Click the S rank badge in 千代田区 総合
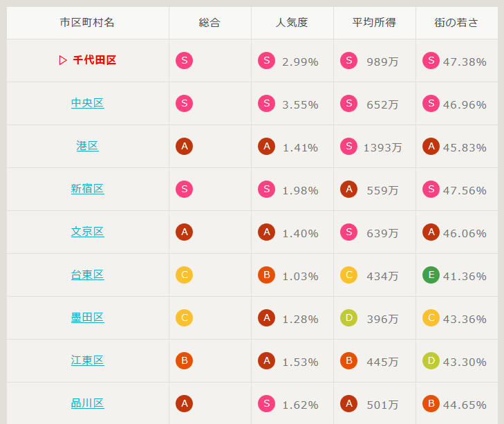 click(x=184, y=60)
